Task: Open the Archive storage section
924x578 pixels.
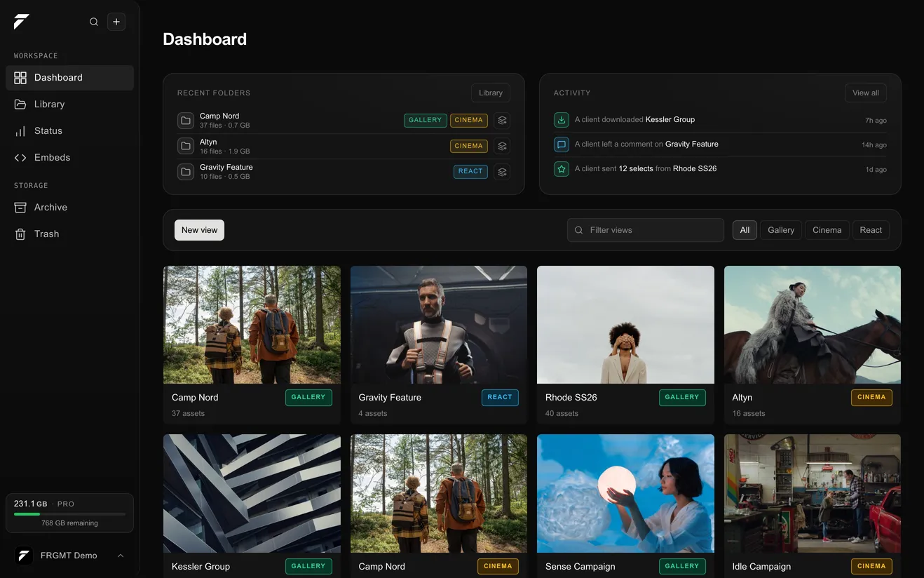Action: 69,208
